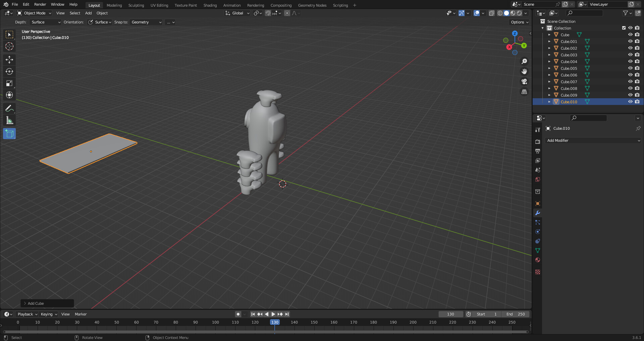Select the Scale tool
Viewport: 644px width, 341px height.
pyautogui.click(x=9, y=83)
